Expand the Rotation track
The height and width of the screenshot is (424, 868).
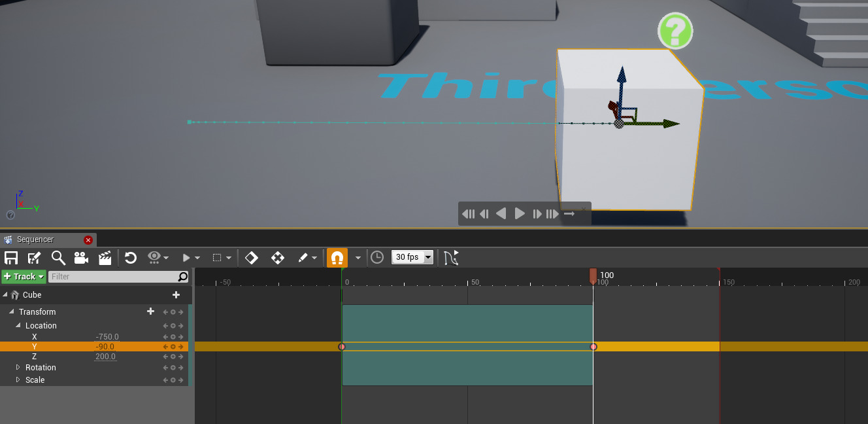coord(18,367)
